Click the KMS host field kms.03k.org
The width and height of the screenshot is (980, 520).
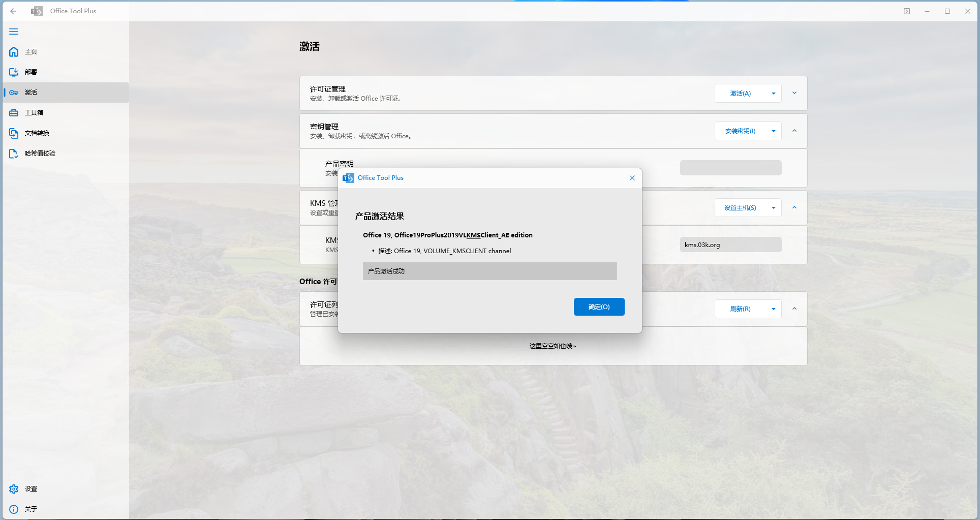click(730, 245)
